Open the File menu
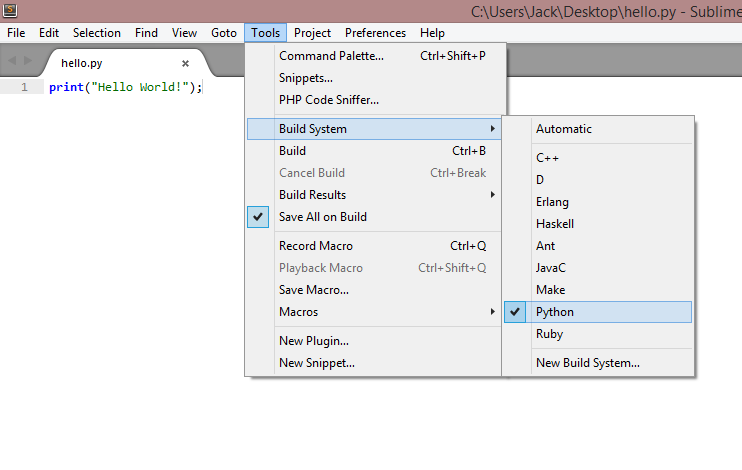 pos(16,33)
